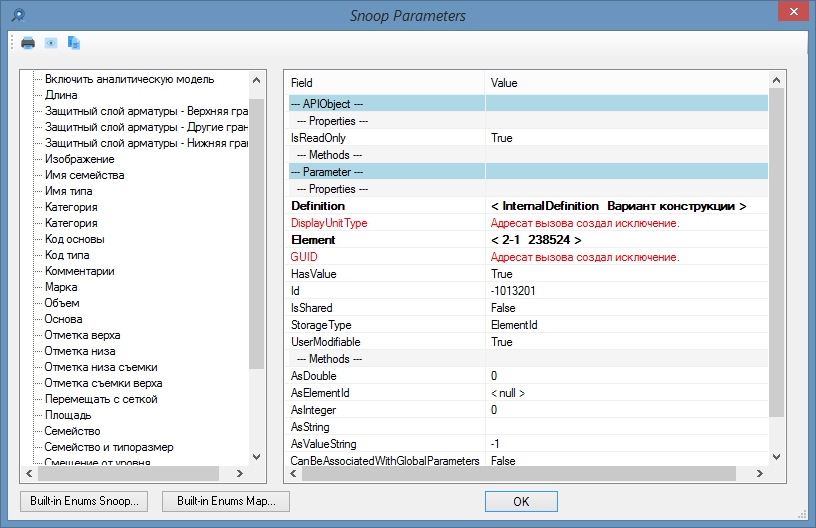Click scroll-down arrow of parameter tree
The height and width of the screenshot is (528, 816).
tap(256, 457)
